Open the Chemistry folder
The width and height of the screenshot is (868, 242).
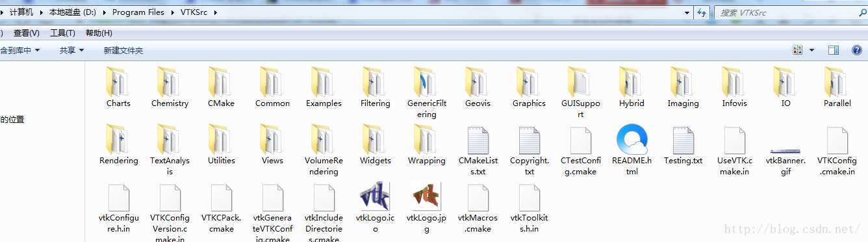pos(170,87)
